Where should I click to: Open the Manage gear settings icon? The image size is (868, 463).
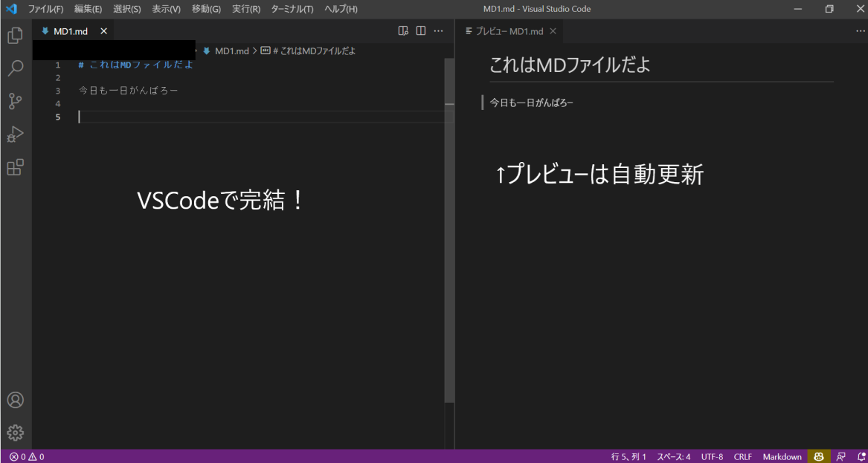click(x=16, y=432)
